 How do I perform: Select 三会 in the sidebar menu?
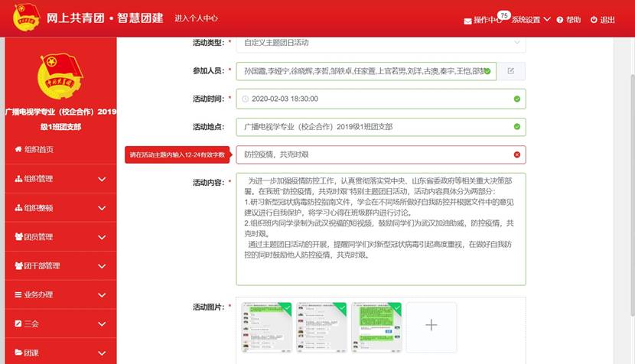tap(60, 324)
